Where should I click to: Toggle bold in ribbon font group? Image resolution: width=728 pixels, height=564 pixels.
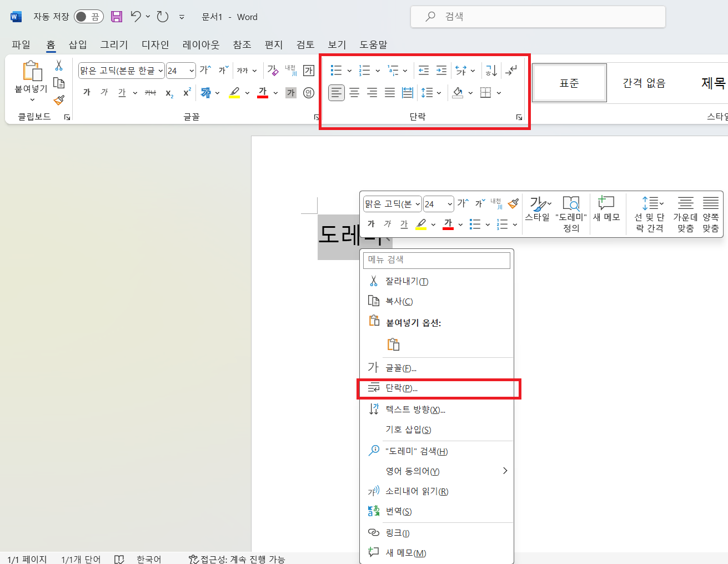pyautogui.click(x=87, y=93)
